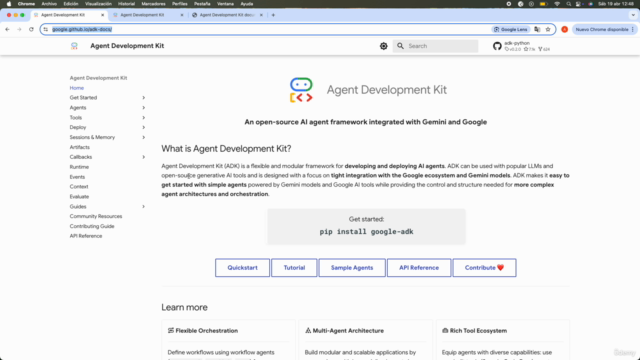Open Artifacts in sidebar
The image size is (640, 360).
coord(80,147)
